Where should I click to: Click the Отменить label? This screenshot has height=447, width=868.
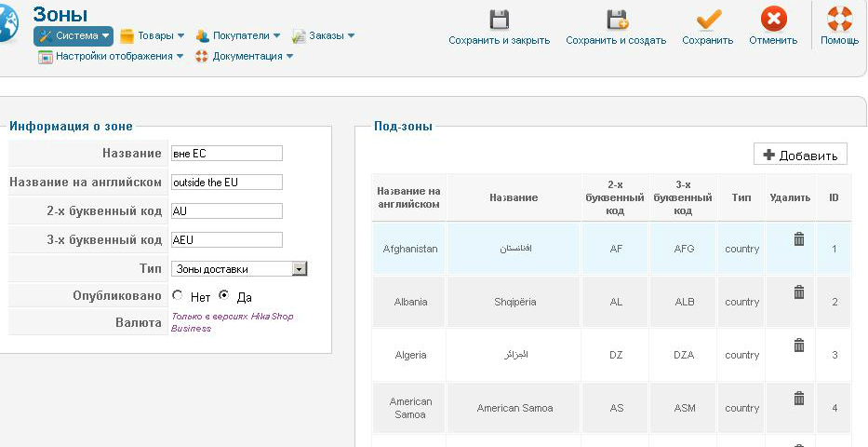tap(773, 40)
